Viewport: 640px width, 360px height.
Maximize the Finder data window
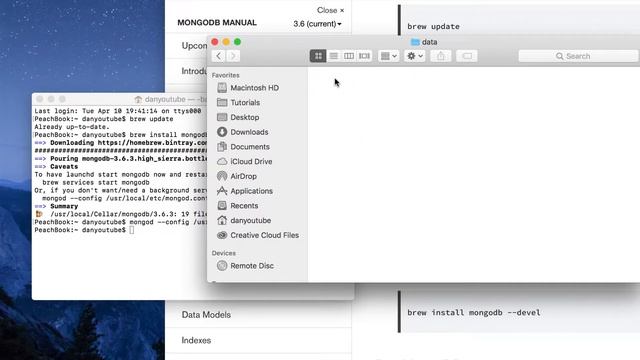tap(238, 42)
